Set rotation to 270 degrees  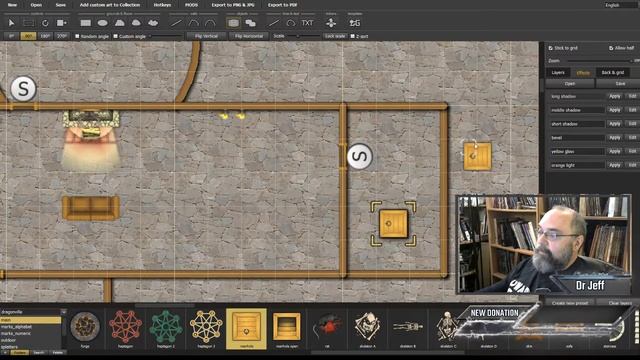click(62, 36)
